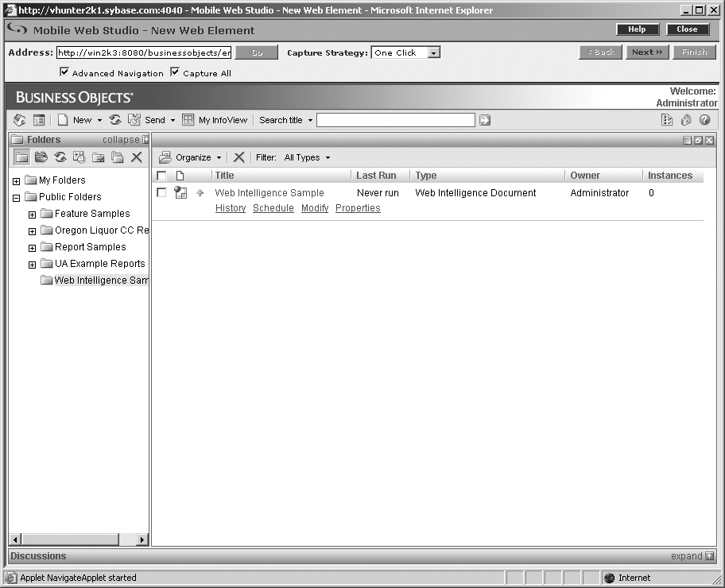
Task: Open the New dropdown arrow
Action: click(x=99, y=121)
